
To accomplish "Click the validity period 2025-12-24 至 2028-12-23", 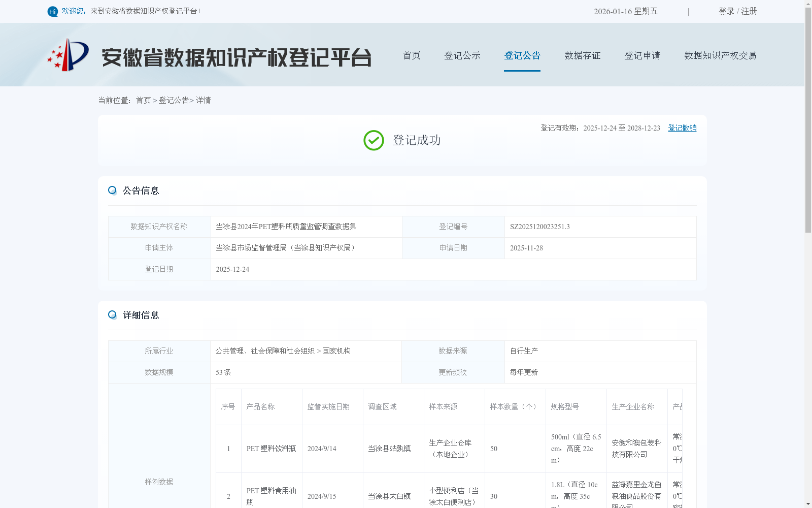I will 622,128.
